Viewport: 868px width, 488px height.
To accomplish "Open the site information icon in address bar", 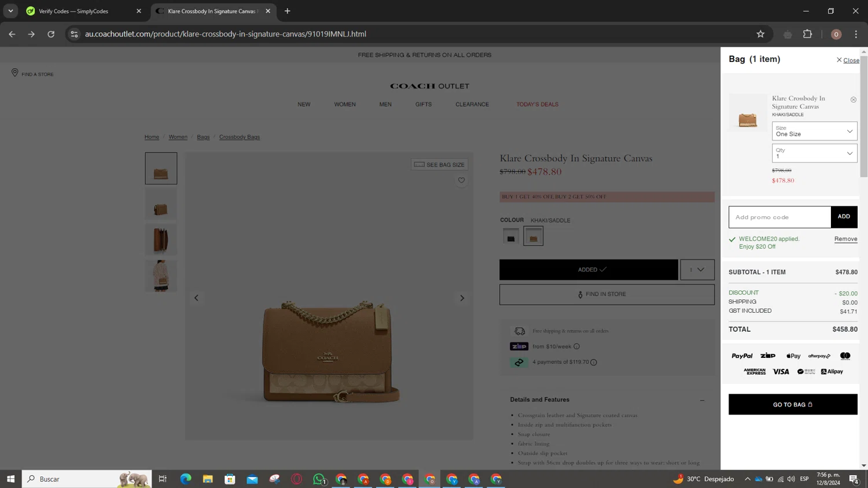I will (74, 34).
